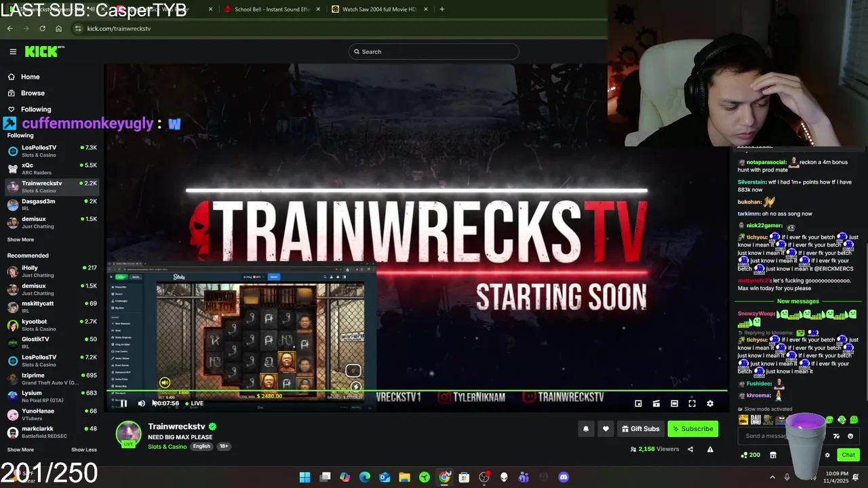Close the Watch Saw 2004 tab
The height and width of the screenshot is (488, 868).
425,9
